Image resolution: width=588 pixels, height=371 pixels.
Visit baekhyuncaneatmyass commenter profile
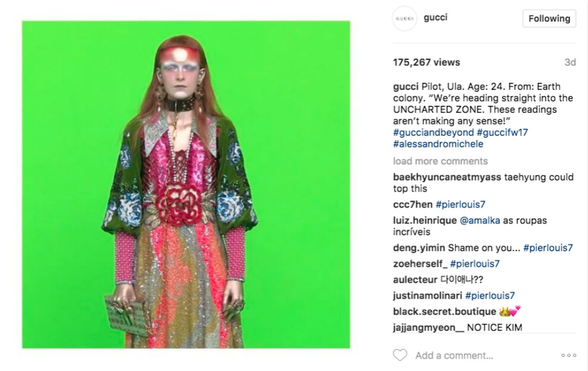pos(447,177)
